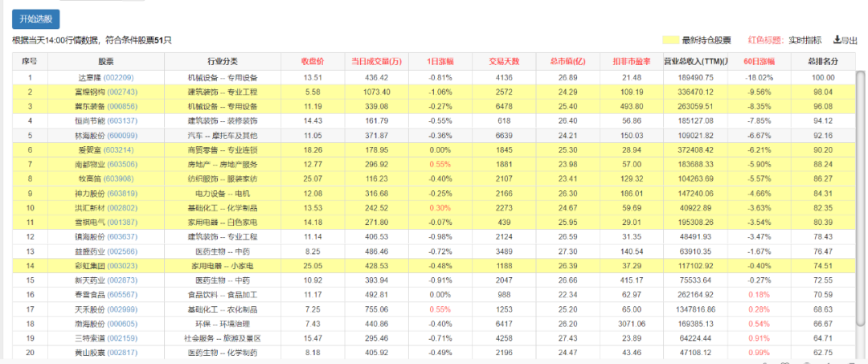868x364 pixels.
Task: Open stock code link 000856
Action: 124,106
